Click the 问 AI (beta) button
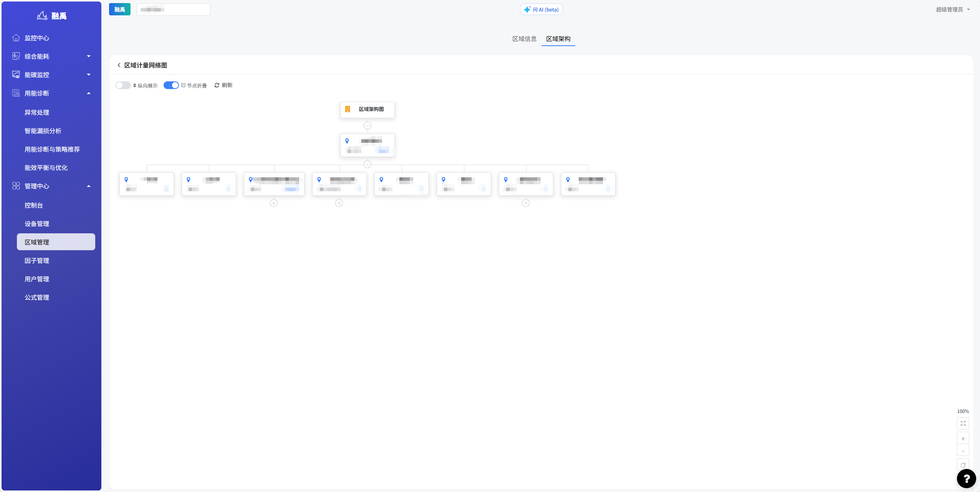The width and height of the screenshot is (980, 492). 541,10
